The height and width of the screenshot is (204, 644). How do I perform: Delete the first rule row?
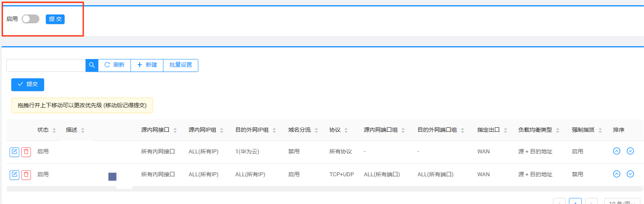(x=26, y=152)
